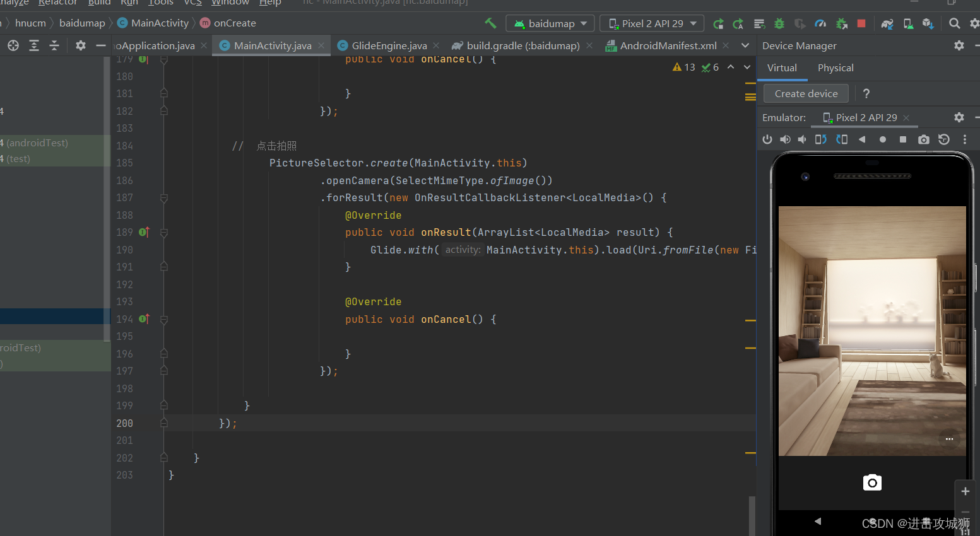Click the baidumap breadcrumb
This screenshot has width=980, height=536.
(82, 23)
